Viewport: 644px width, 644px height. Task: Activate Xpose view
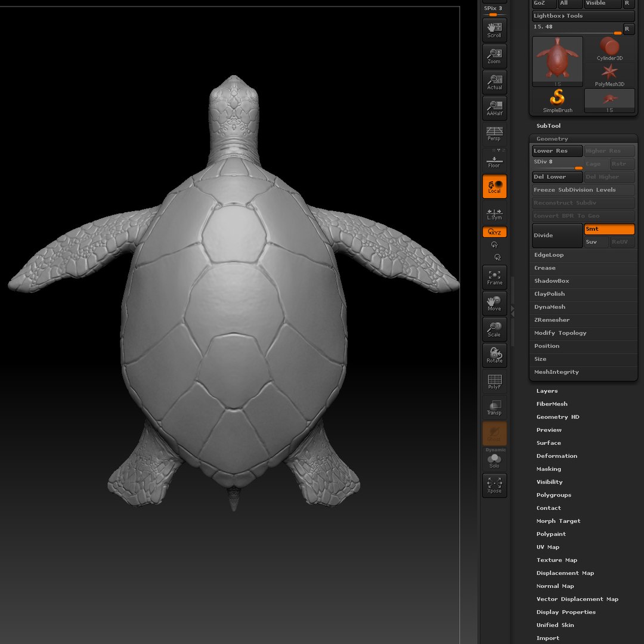pos(494,485)
